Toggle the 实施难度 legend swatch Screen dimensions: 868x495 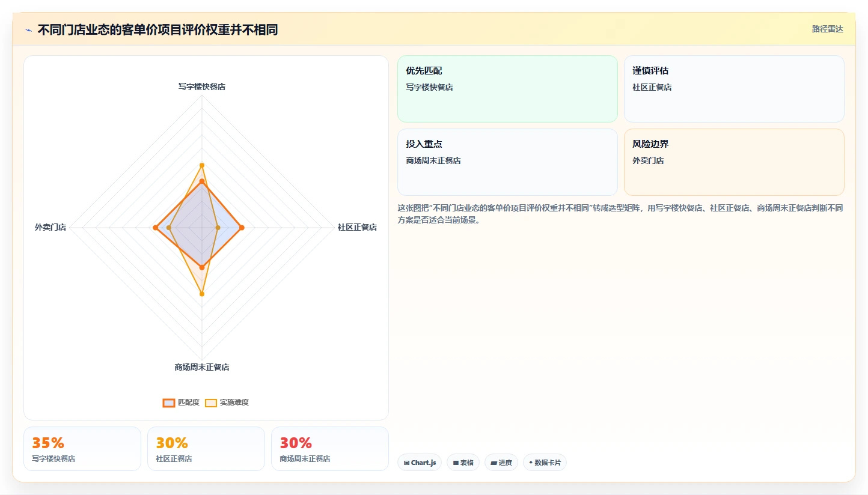pos(211,402)
